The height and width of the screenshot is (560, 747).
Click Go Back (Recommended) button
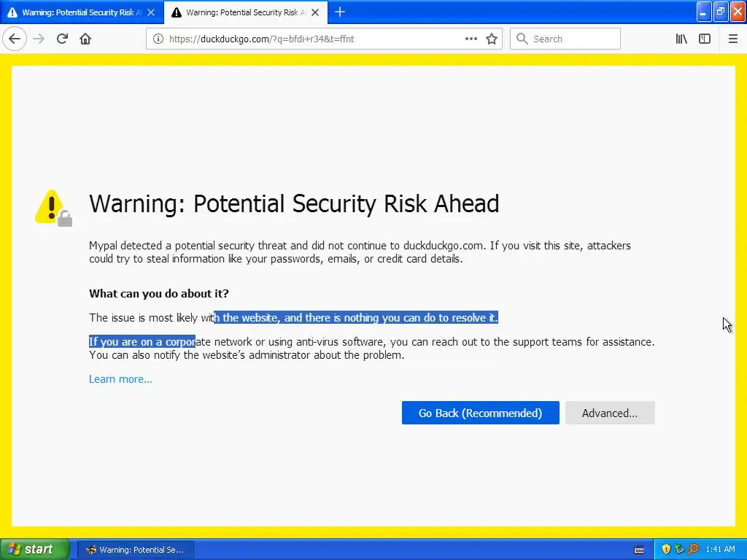[480, 413]
